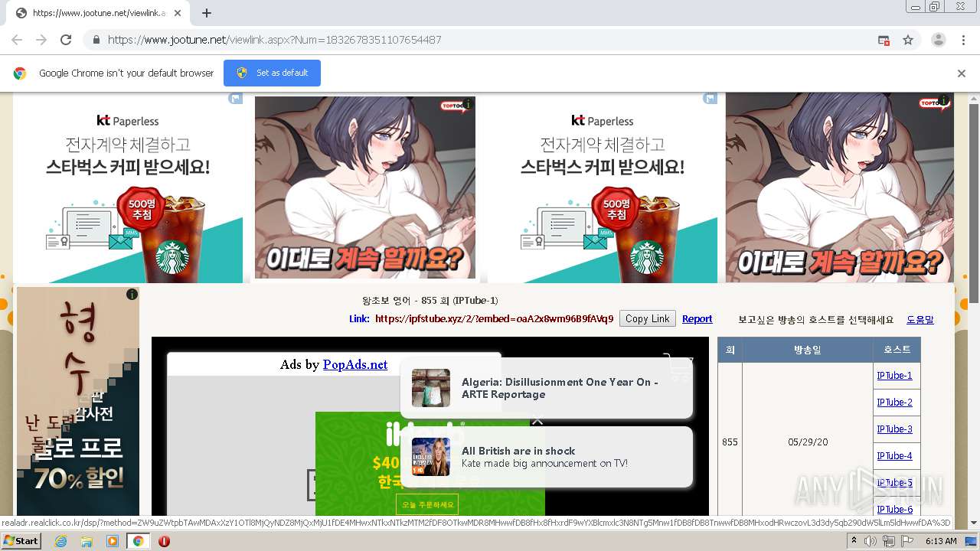Screen dimensions: 980x551
Task: Click the ipfstube.xyz embed link text
Action: [x=494, y=319]
